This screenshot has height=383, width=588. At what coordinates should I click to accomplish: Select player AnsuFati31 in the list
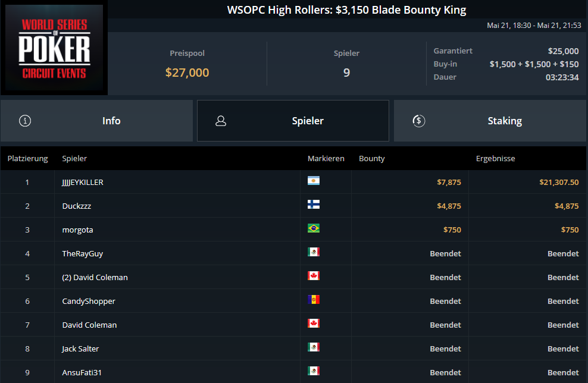pyautogui.click(x=82, y=372)
